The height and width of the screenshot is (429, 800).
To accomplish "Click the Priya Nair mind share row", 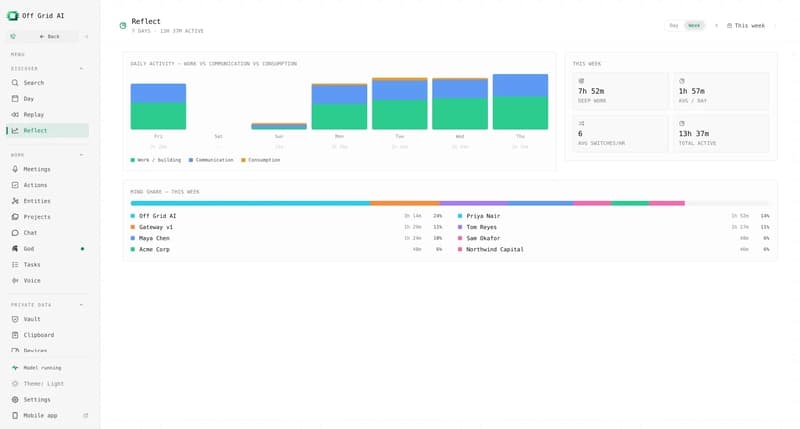I will [614, 216].
